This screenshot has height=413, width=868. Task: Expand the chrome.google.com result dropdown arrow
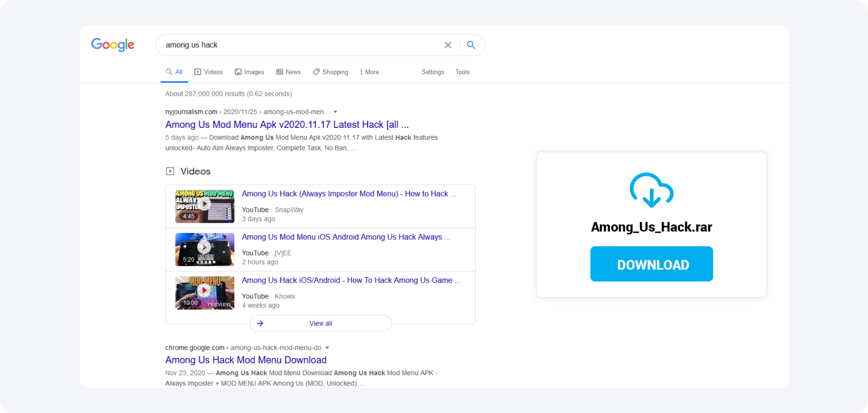coord(327,348)
